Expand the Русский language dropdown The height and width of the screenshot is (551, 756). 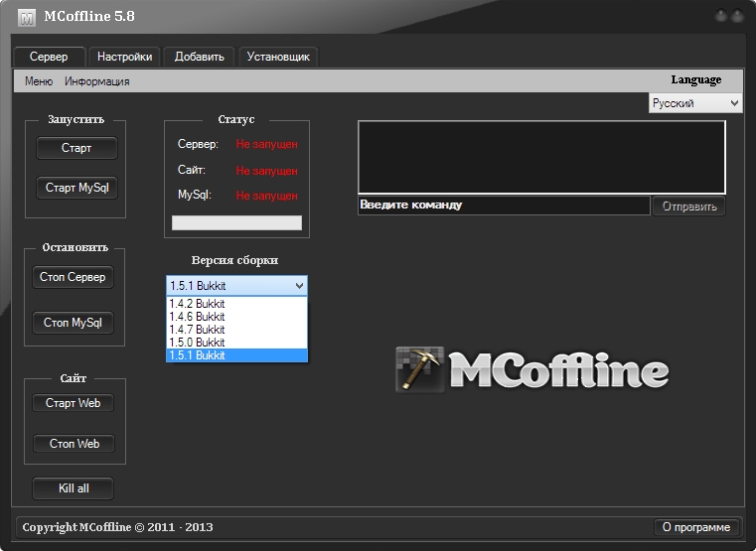[x=694, y=103]
